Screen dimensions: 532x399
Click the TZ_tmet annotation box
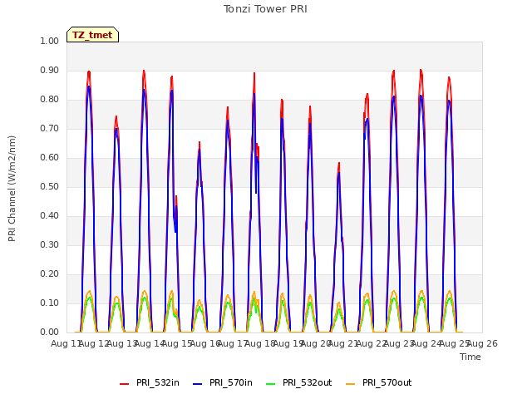[x=92, y=35]
